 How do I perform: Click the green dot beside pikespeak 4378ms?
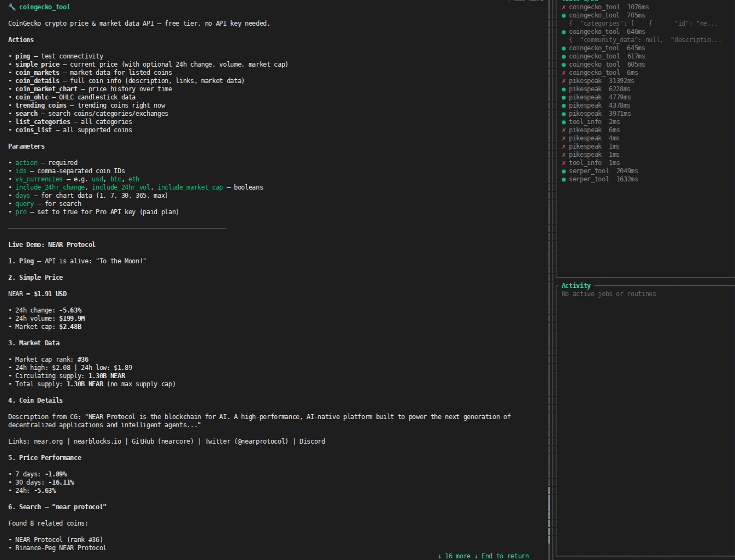pyautogui.click(x=563, y=105)
